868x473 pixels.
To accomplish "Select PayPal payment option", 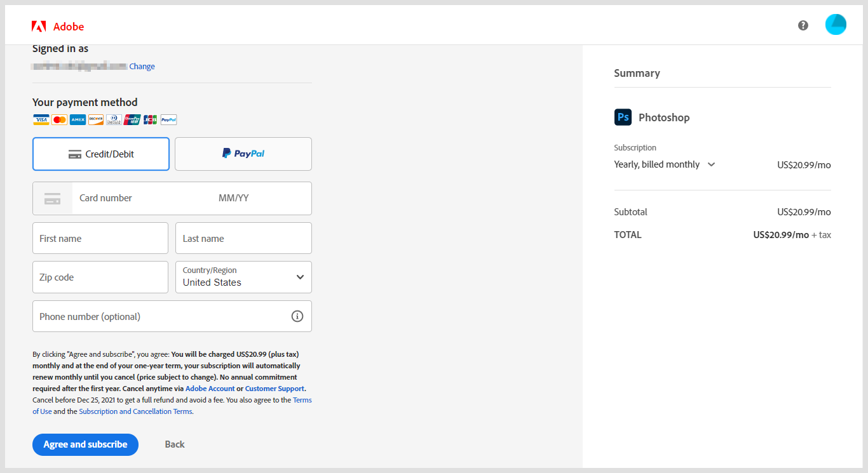I will [x=243, y=154].
